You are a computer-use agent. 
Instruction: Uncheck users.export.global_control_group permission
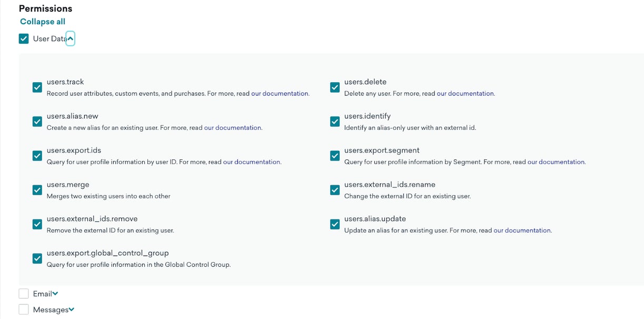coord(37,258)
